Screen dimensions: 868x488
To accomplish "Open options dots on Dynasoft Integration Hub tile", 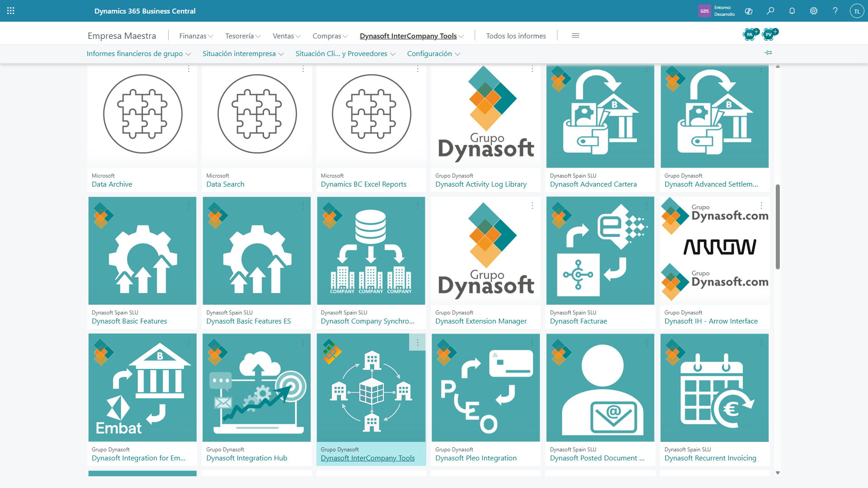I will [x=303, y=343].
